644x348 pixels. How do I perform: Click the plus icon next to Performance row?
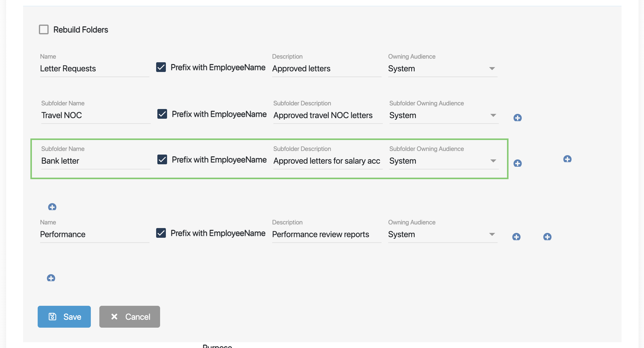516,237
